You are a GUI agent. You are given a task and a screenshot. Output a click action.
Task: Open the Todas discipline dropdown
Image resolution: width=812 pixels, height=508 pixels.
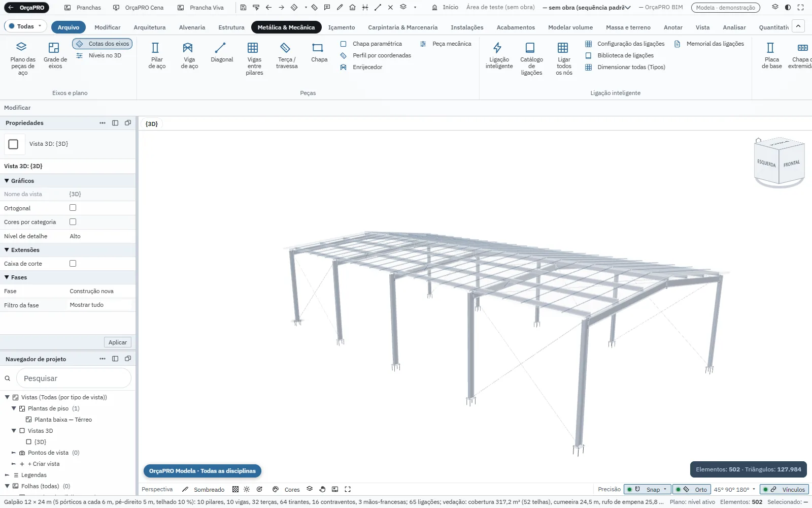[25, 26]
